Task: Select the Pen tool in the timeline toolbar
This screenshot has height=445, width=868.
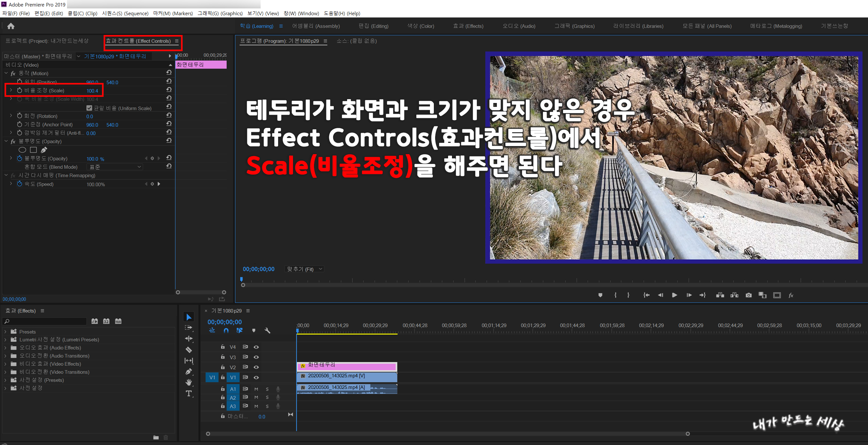Action: coord(189,371)
